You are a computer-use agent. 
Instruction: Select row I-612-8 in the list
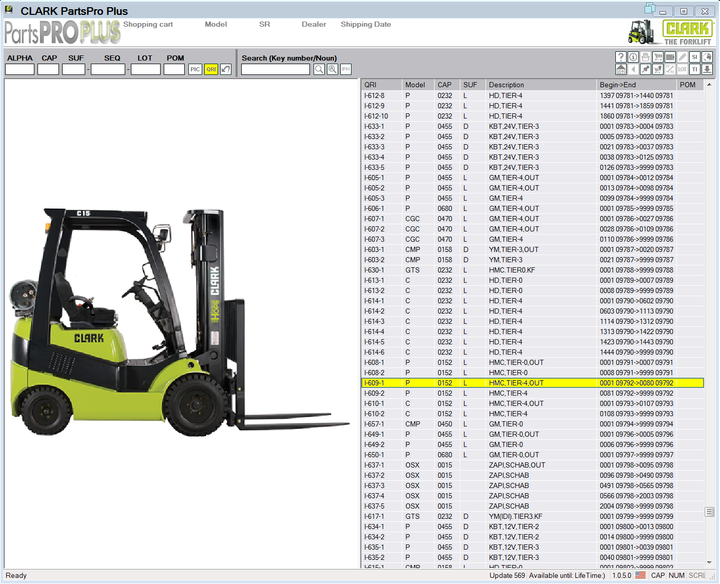pyautogui.click(x=533, y=95)
